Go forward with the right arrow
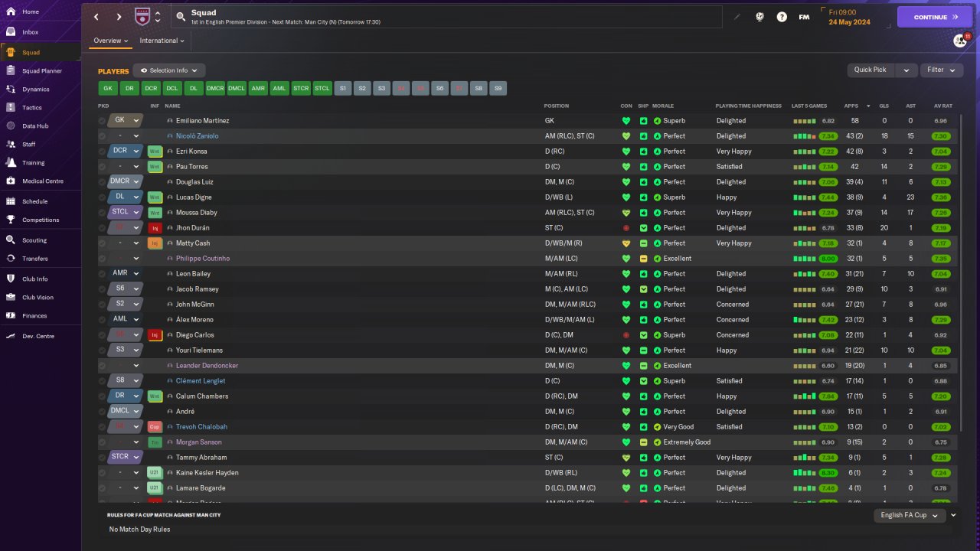 coord(119,17)
